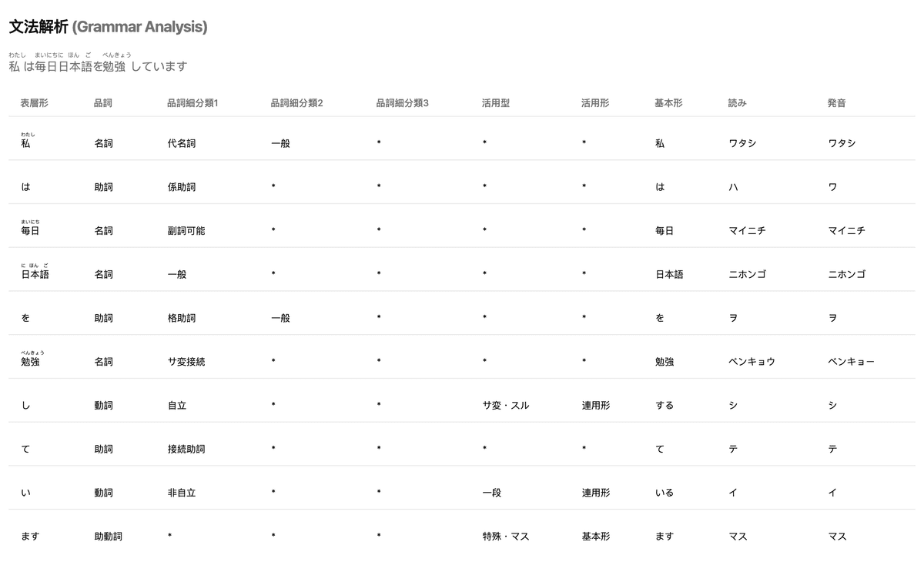Select the 品詞細分類3 column header
This screenshot has height=572, width=924.
(x=402, y=102)
